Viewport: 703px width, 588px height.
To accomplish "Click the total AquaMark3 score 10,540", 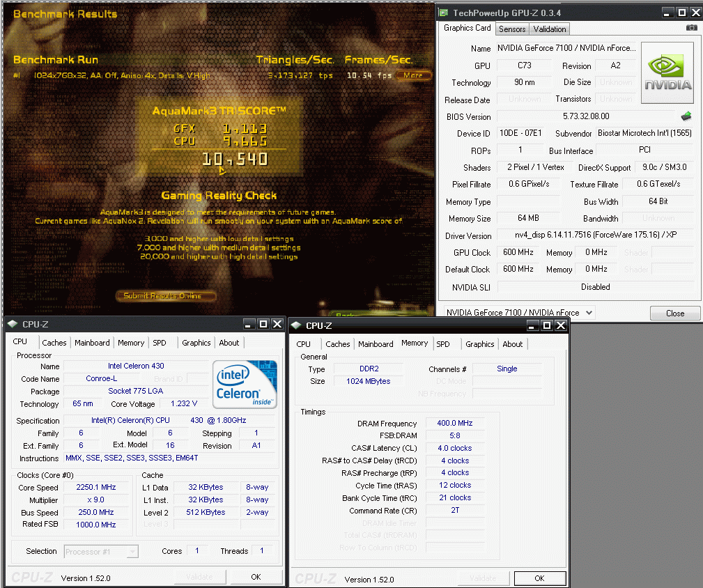I will (x=235, y=160).
